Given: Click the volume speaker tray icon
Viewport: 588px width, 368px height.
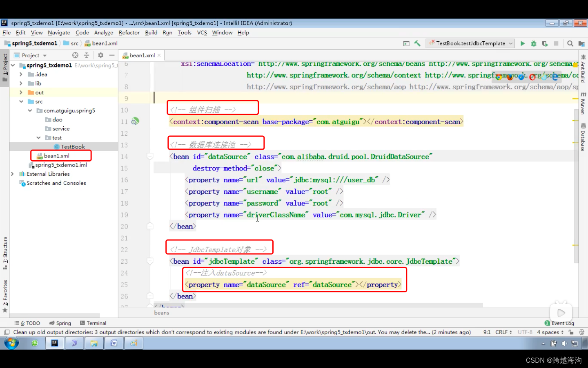Looking at the screenshot, I should [x=564, y=343].
